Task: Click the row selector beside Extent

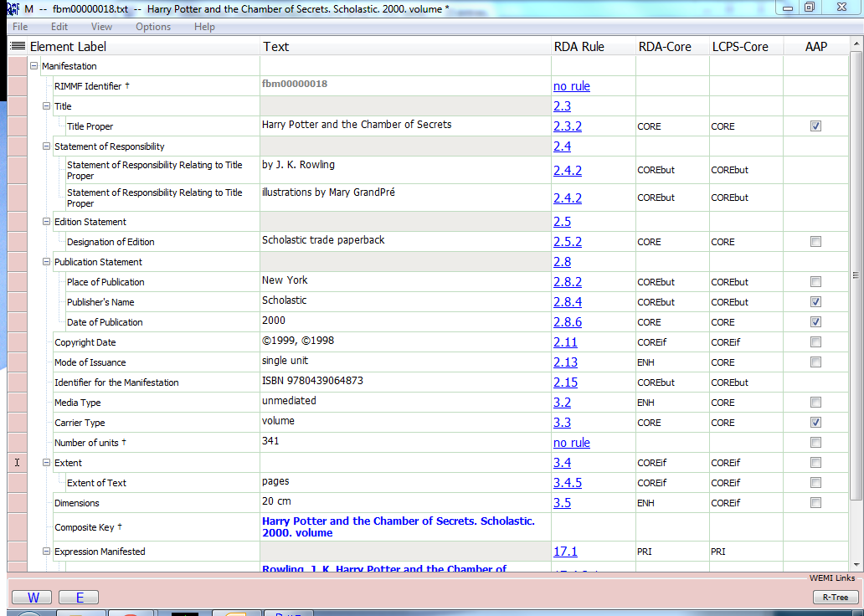Action: tap(17, 462)
